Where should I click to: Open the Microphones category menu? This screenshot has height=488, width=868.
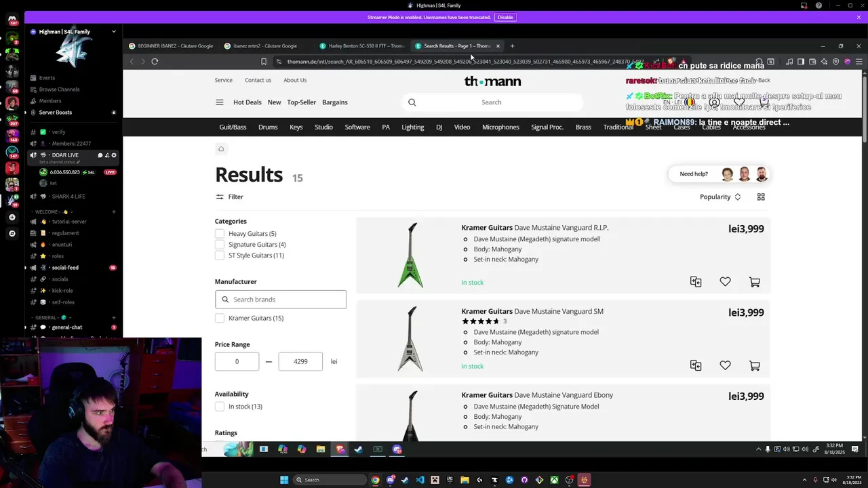500,127
